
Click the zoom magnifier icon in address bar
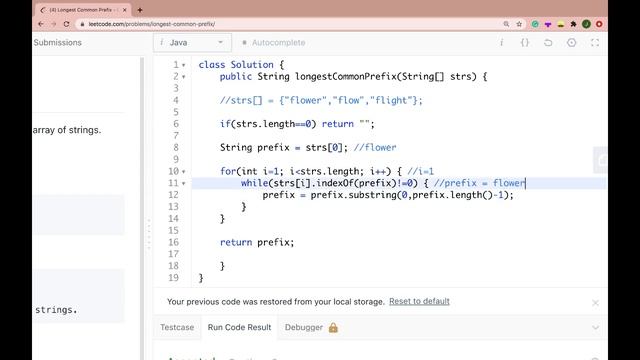(x=506, y=24)
